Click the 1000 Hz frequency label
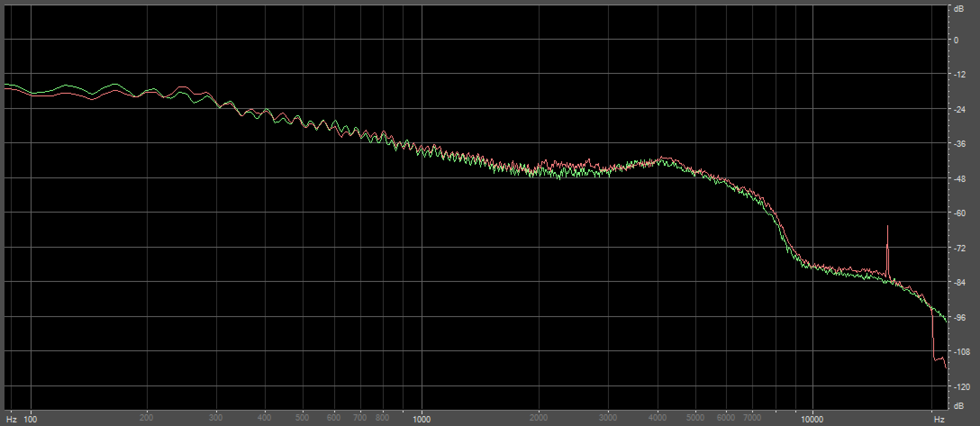Viewport: 980px width, 426px height. (x=422, y=420)
